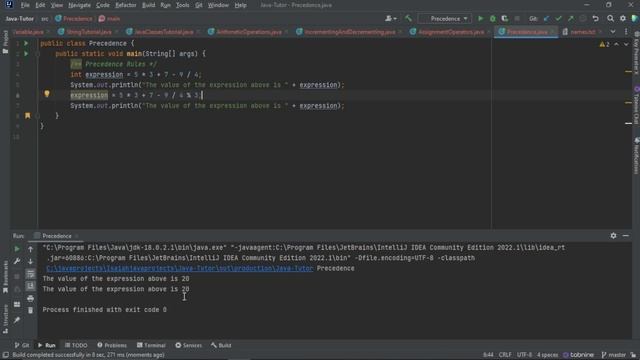Open the Bookmarks side panel
This screenshot has width=640, height=360.
coord(5,278)
